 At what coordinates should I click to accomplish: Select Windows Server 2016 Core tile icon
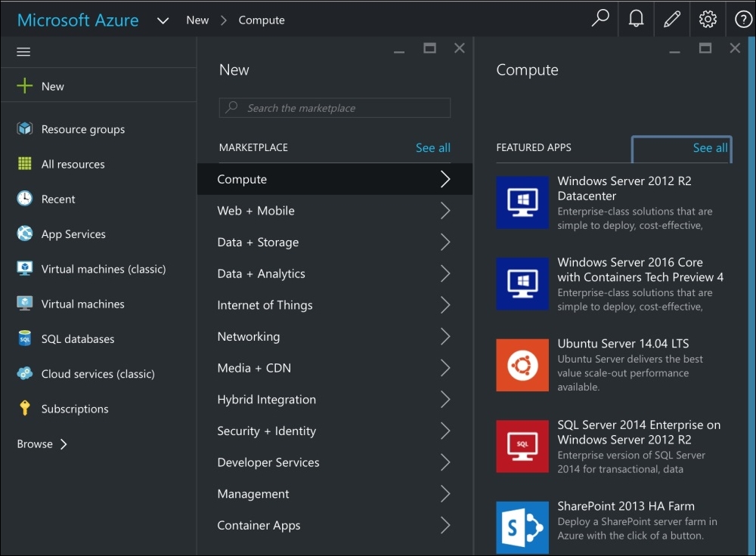click(x=522, y=284)
